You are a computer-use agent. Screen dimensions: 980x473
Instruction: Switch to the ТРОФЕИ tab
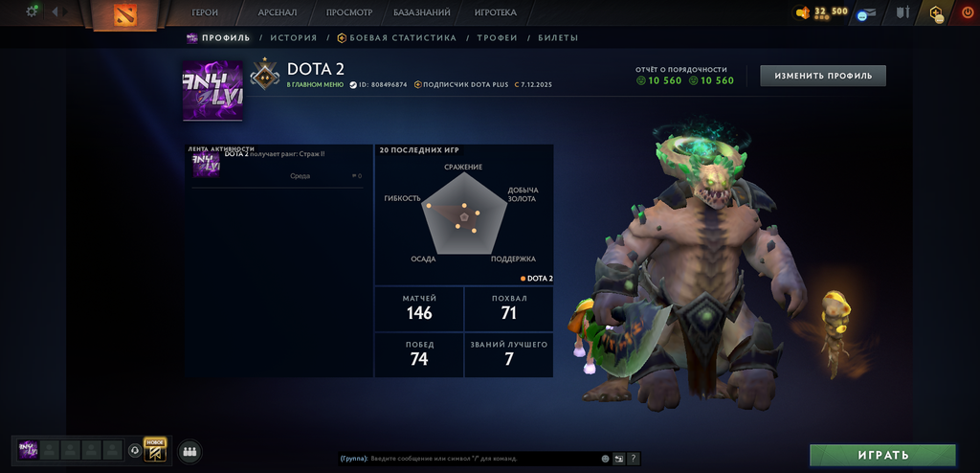click(498, 37)
